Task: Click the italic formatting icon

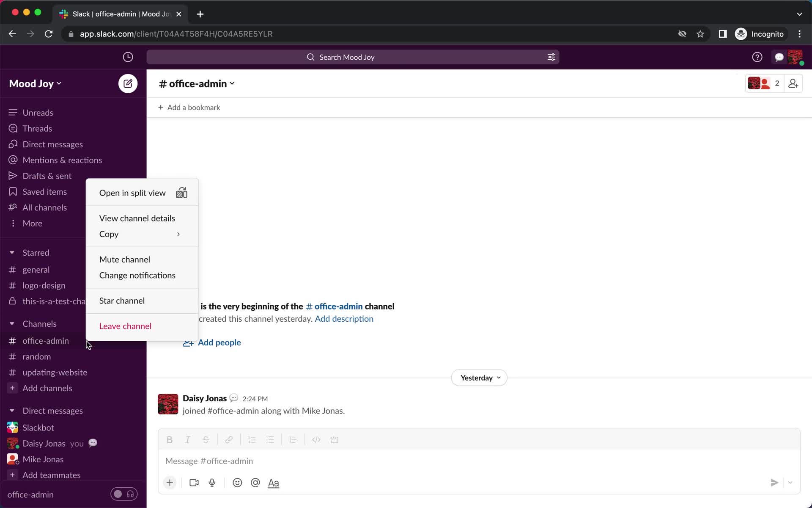Action: (x=188, y=439)
